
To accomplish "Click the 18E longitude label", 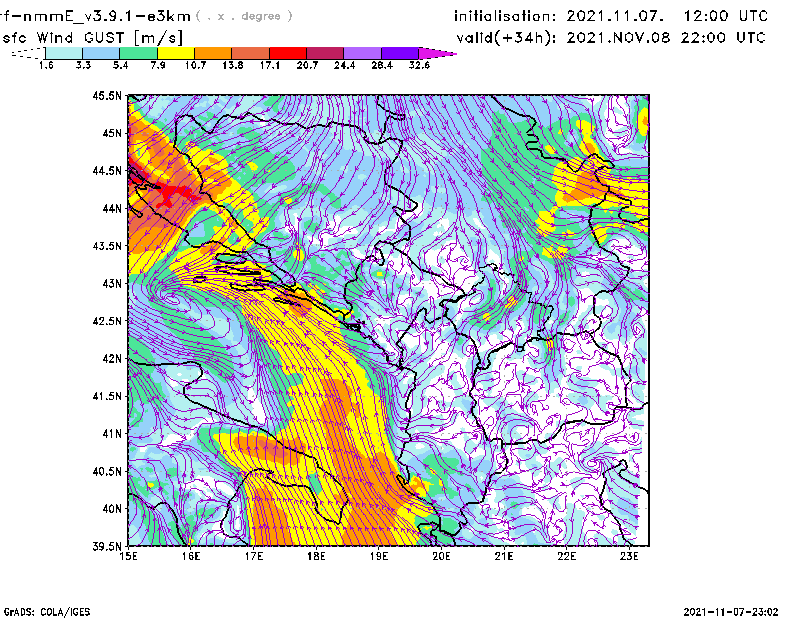I will (x=316, y=556).
